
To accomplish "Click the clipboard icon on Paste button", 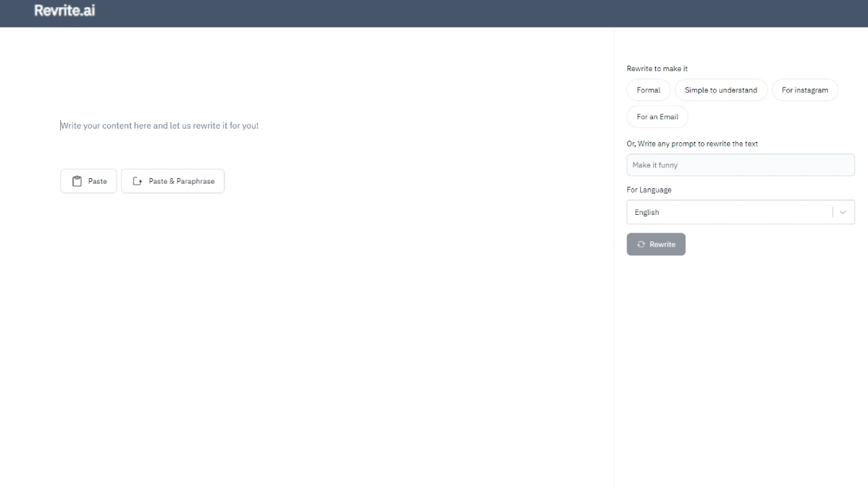I will pyautogui.click(x=77, y=181).
